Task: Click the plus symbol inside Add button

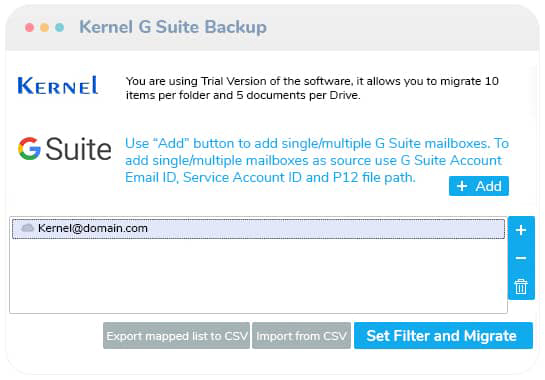Action: [x=462, y=186]
